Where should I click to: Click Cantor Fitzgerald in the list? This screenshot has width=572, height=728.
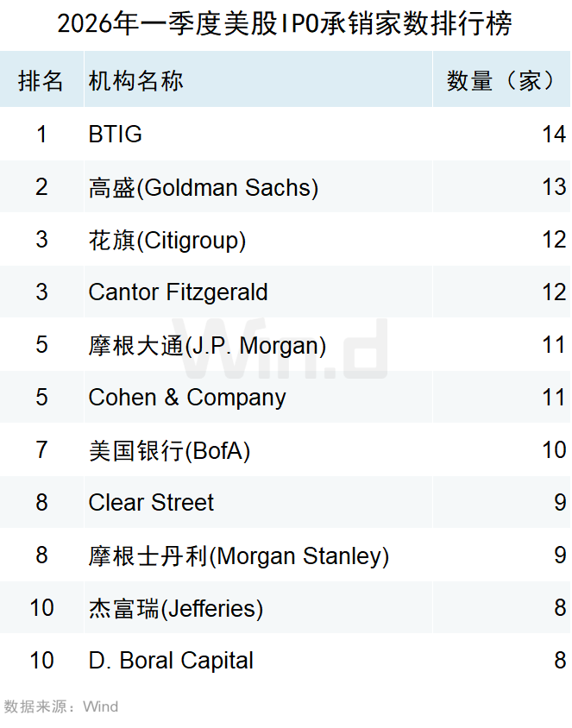click(x=178, y=292)
